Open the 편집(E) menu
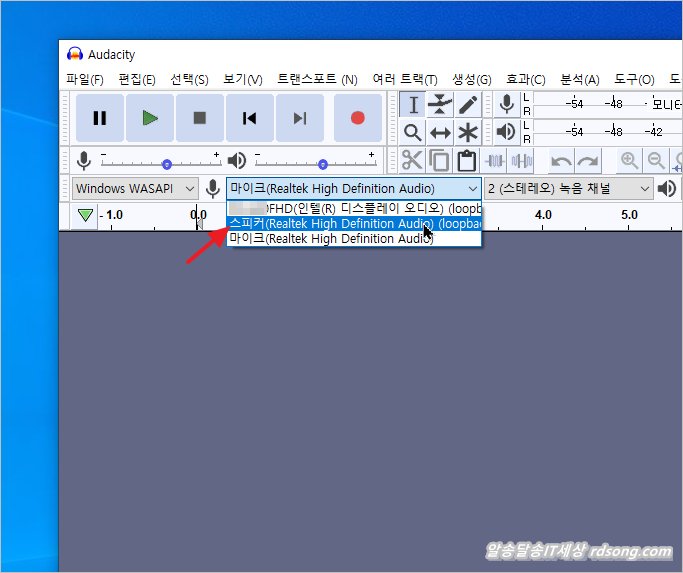The image size is (683, 573). pos(137,80)
